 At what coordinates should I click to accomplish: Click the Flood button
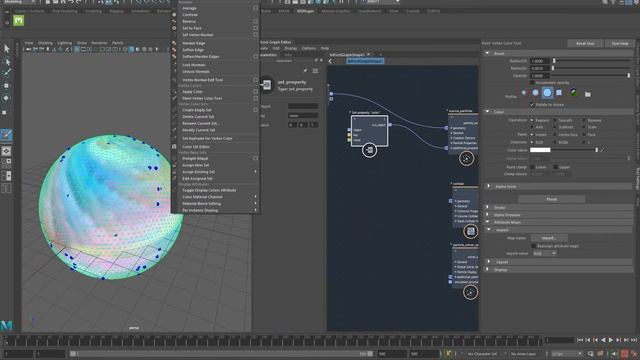click(x=551, y=199)
